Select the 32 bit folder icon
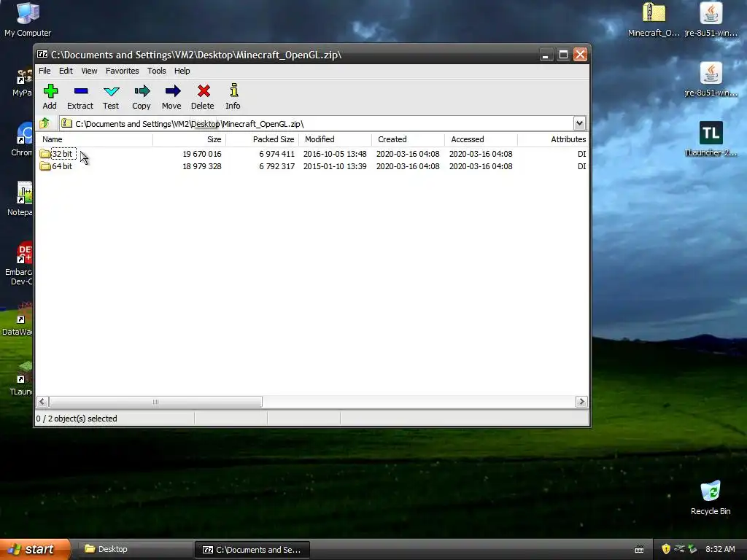The height and width of the screenshot is (560, 747). [x=45, y=154]
